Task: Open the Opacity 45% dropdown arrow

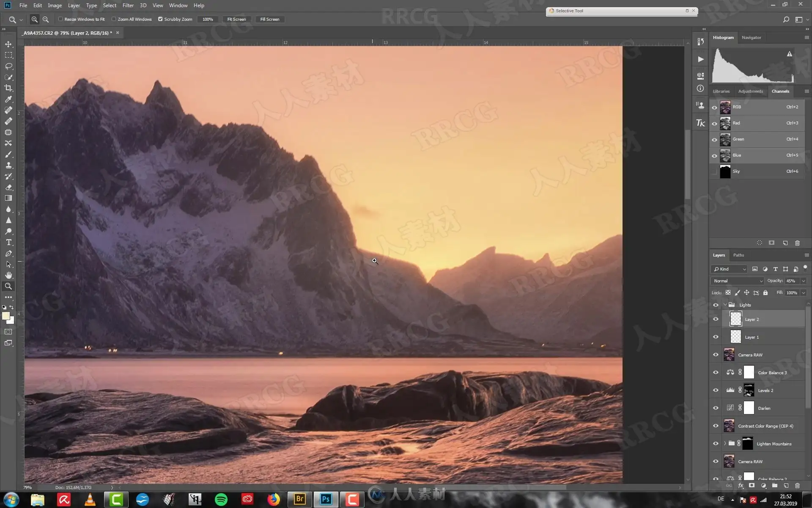Action: click(803, 281)
